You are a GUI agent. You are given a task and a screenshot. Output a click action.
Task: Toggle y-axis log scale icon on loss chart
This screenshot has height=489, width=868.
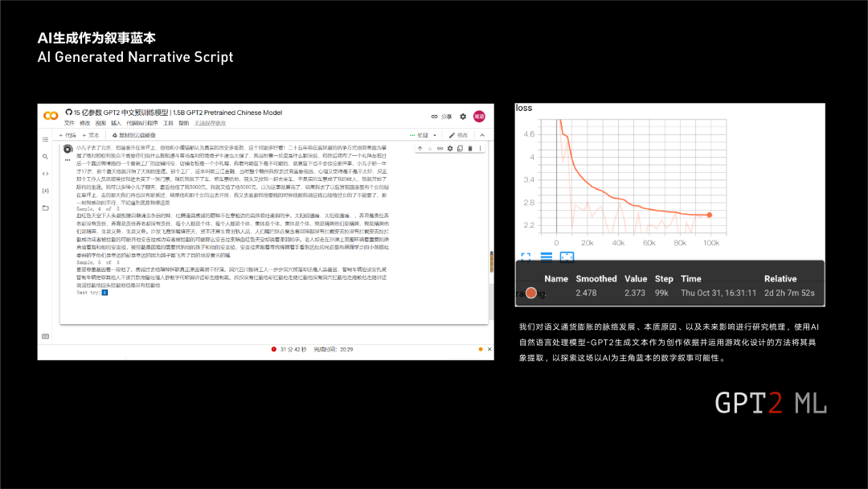(x=547, y=257)
